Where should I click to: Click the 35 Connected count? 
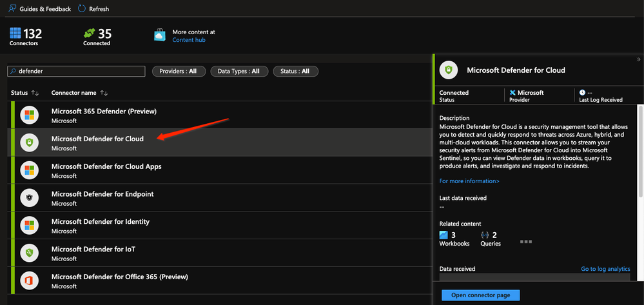click(x=104, y=34)
